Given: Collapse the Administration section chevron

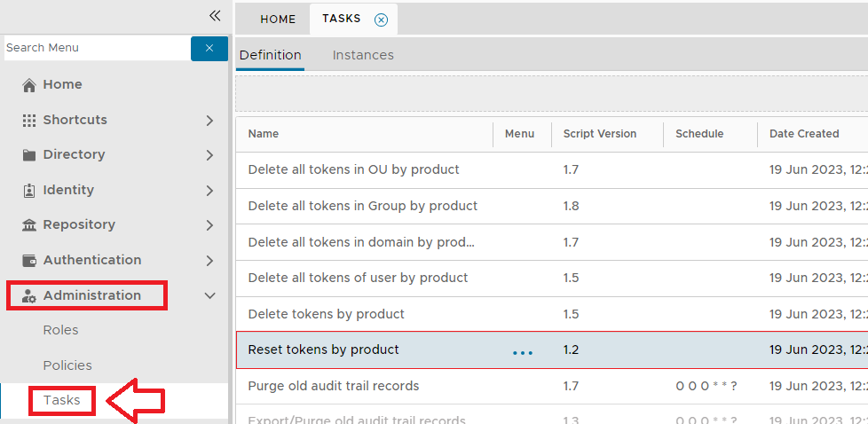Looking at the screenshot, I should [x=209, y=295].
